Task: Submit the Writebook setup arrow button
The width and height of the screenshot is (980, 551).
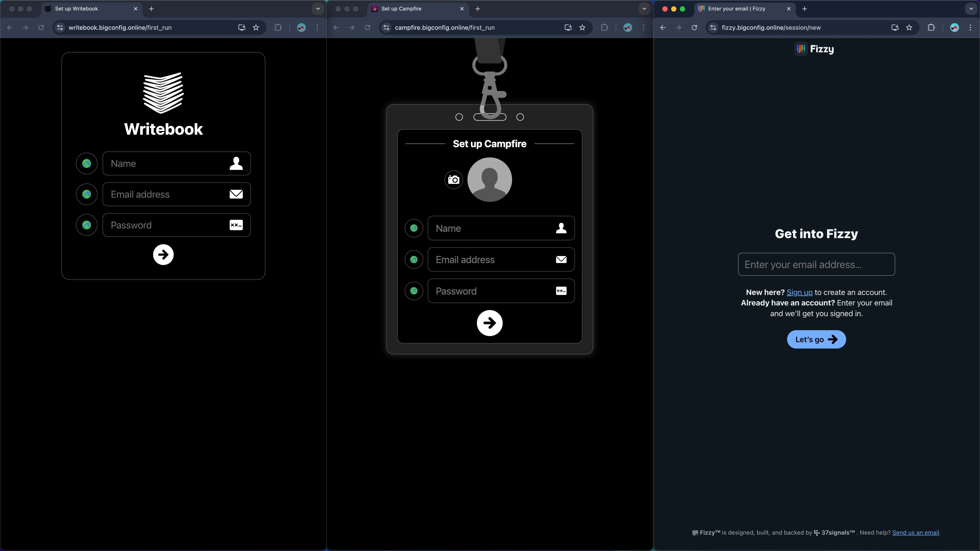Action: point(163,255)
